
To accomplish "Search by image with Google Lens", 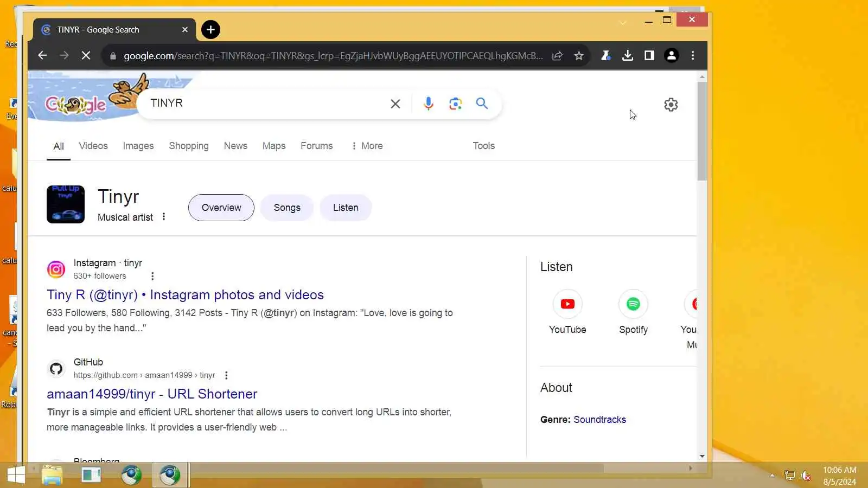I will (456, 104).
